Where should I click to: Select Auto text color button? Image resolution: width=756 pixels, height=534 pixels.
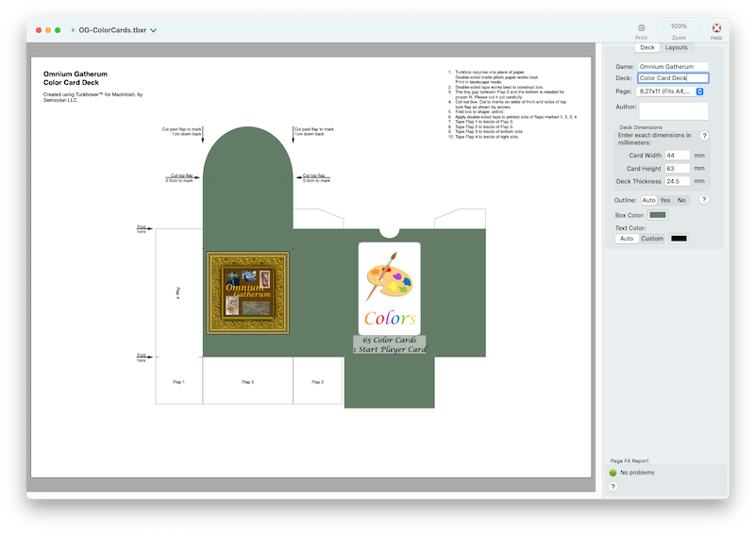point(627,239)
